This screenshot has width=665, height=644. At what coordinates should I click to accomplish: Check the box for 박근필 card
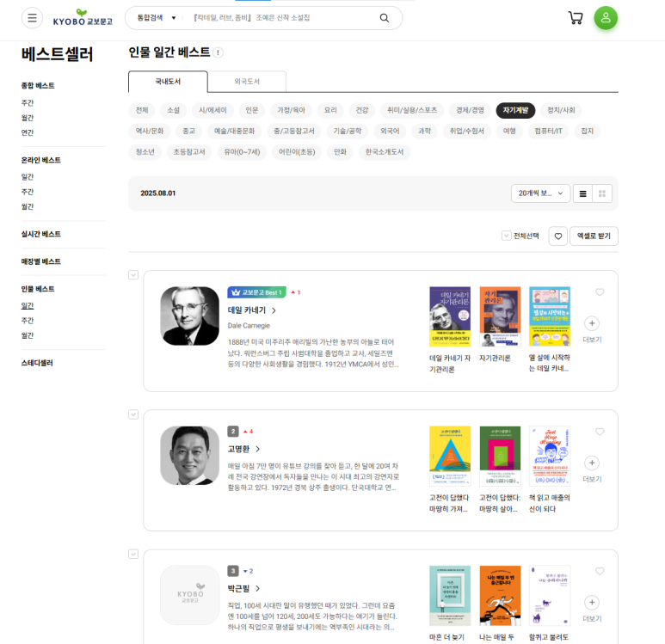click(x=133, y=554)
